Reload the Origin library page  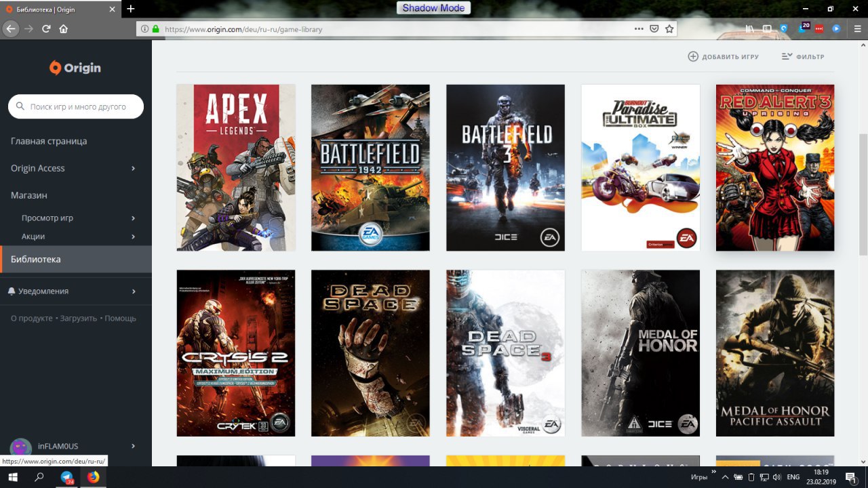tap(46, 28)
